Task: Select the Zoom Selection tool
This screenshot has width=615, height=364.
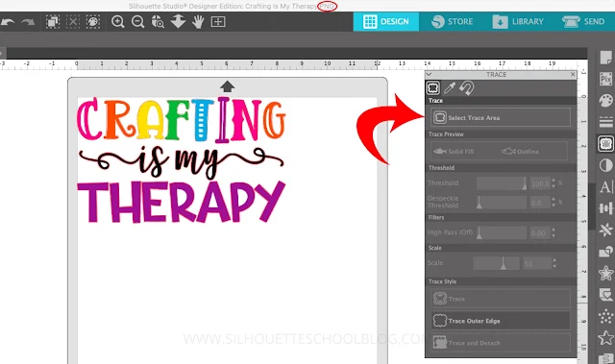Action: pyautogui.click(x=158, y=21)
